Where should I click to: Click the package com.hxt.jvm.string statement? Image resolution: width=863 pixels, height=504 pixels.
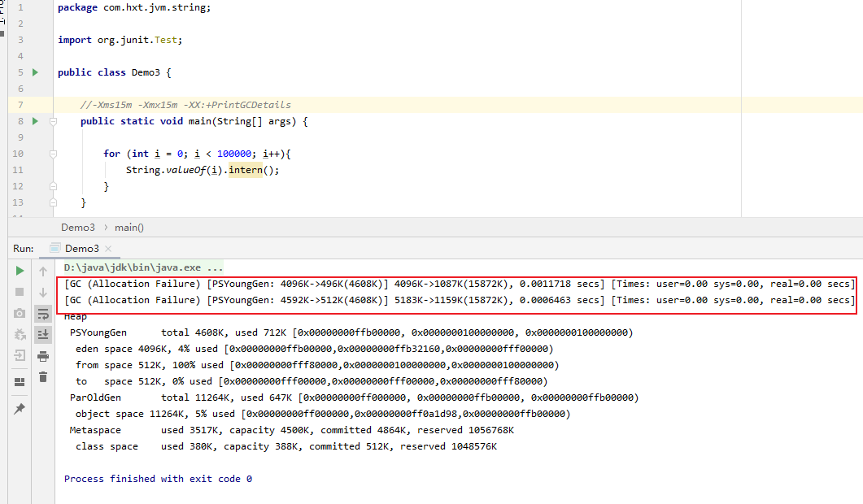click(x=134, y=7)
